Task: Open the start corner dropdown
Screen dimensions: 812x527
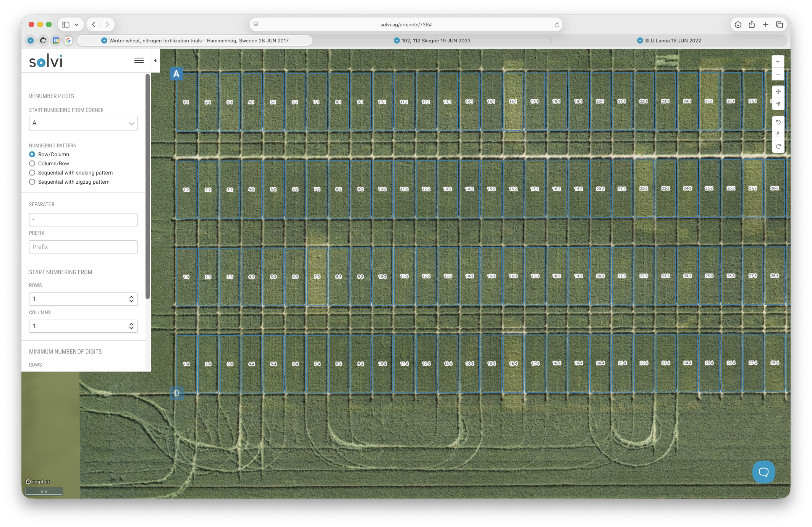Action: [83, 123]
